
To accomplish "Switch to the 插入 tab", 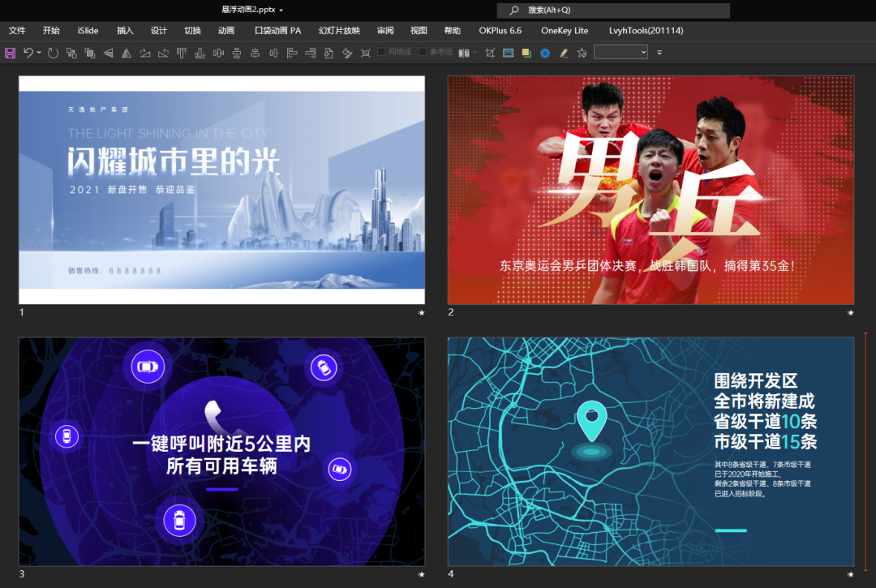I will tap(125, 31).
